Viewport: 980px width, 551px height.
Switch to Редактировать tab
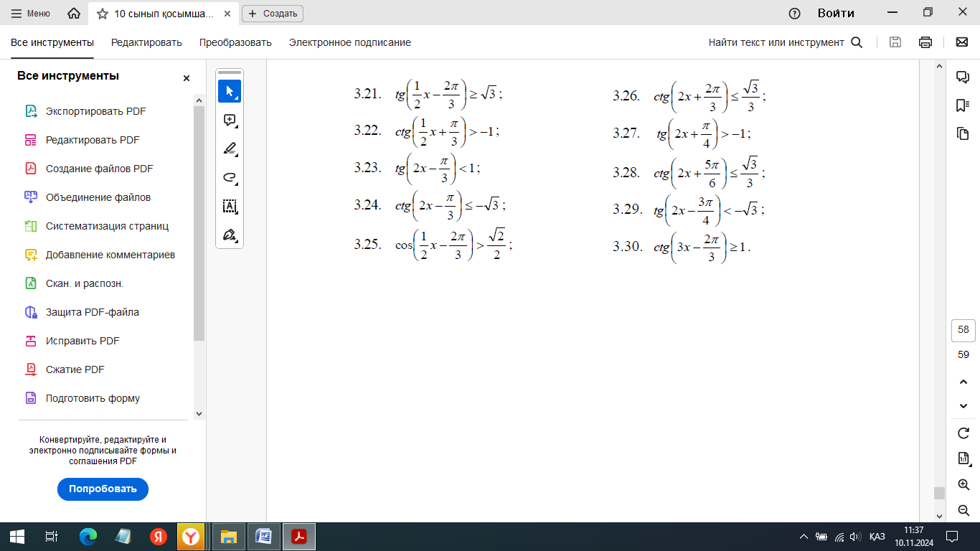pyautogui.click(x=146, y=42)
